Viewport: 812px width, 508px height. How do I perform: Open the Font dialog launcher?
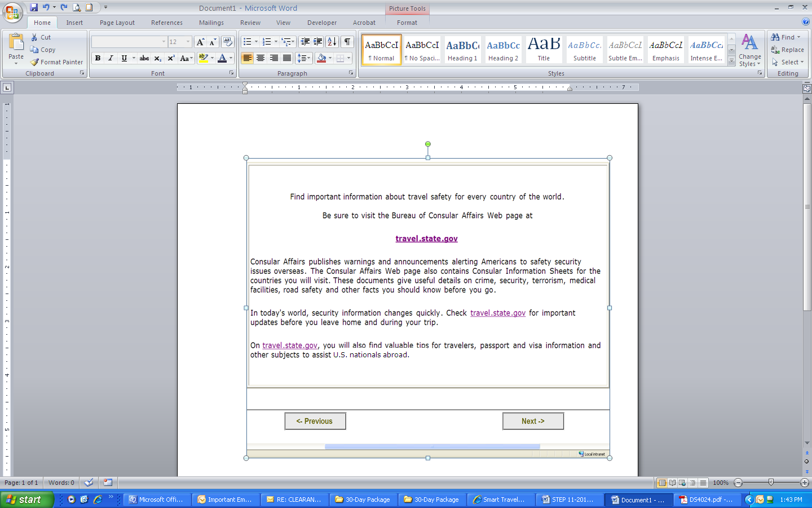[x=231, y=73]
